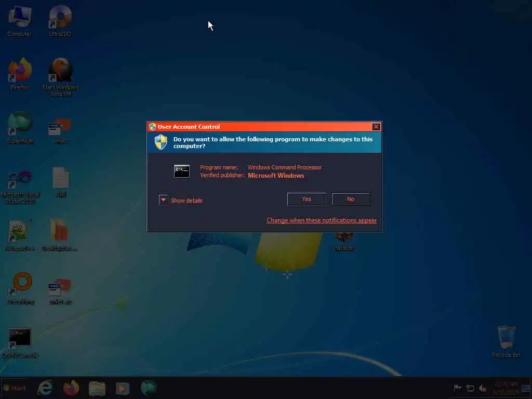Click the UAC security shield icon
The image size is (532, 399).
click(161, 142)
